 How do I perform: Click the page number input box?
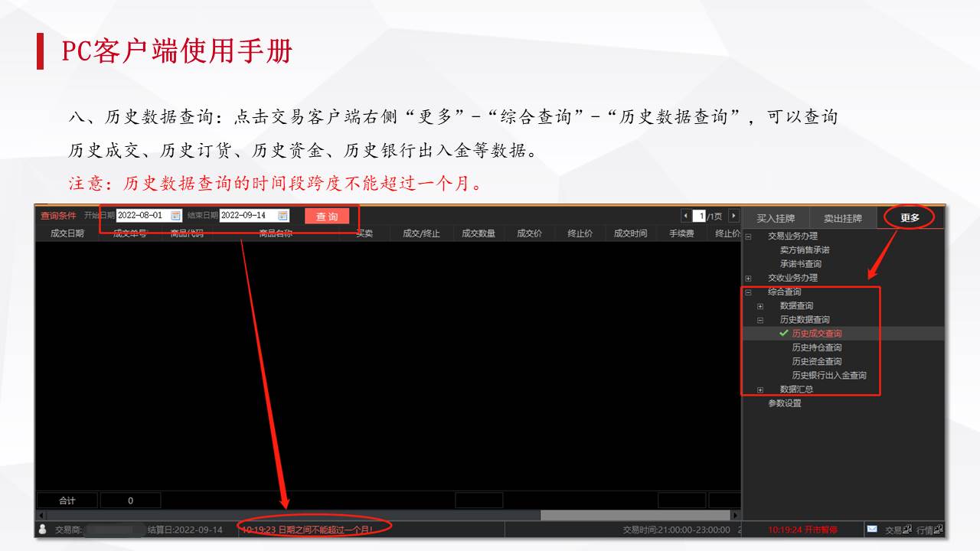699,217
